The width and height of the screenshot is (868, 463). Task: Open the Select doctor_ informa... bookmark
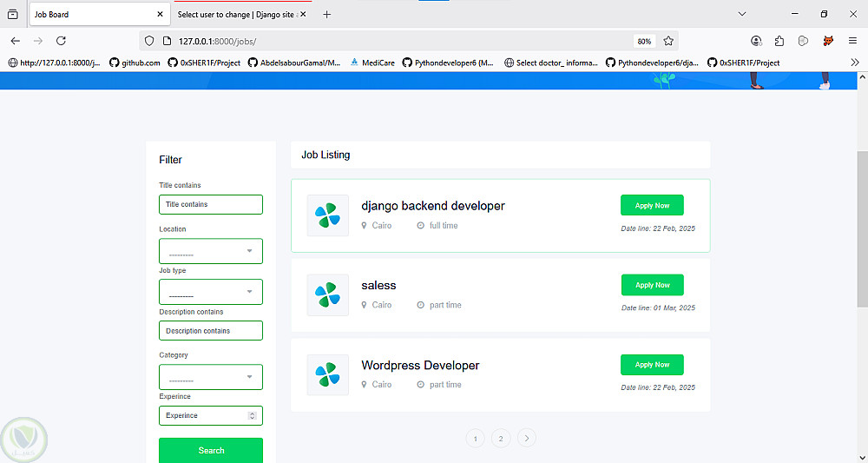tap(551, 63)
